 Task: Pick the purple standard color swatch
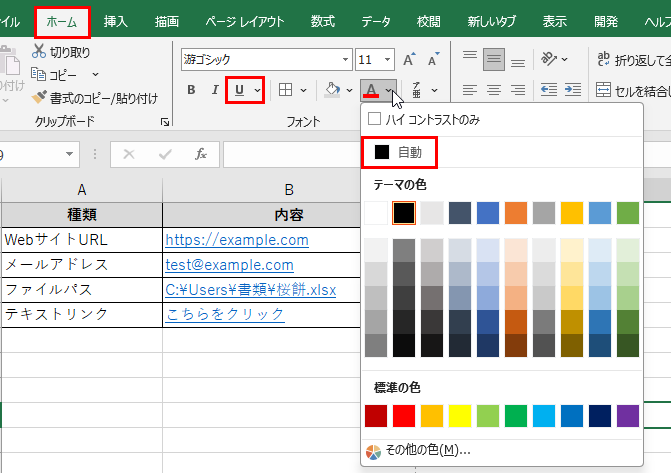point(627,415)
